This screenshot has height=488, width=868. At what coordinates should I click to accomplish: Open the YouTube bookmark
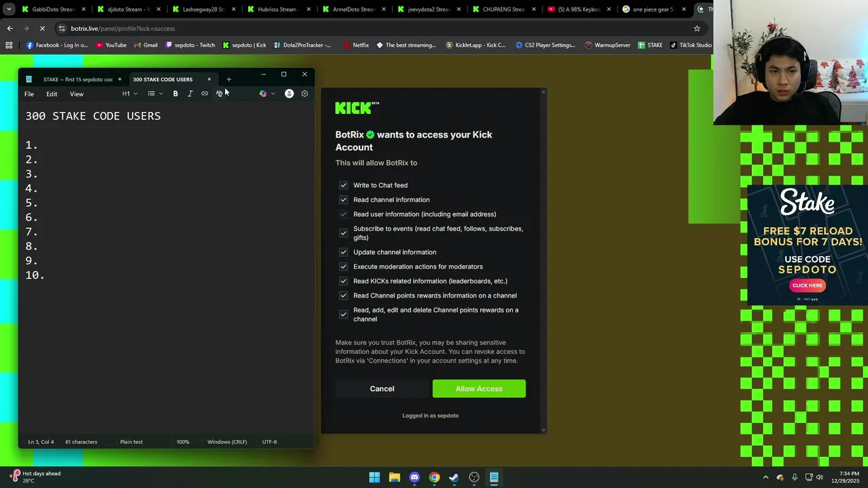(x=111, y=45)
